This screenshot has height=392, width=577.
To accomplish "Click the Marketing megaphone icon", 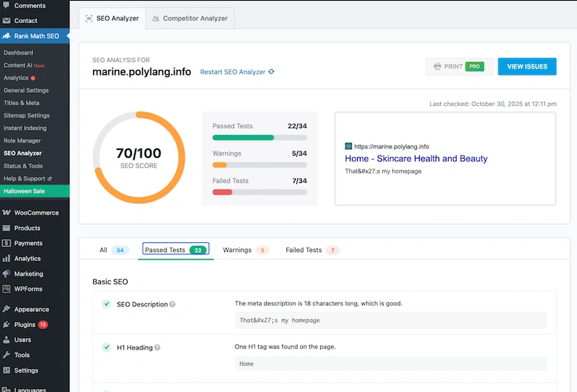I will [6, 274].
